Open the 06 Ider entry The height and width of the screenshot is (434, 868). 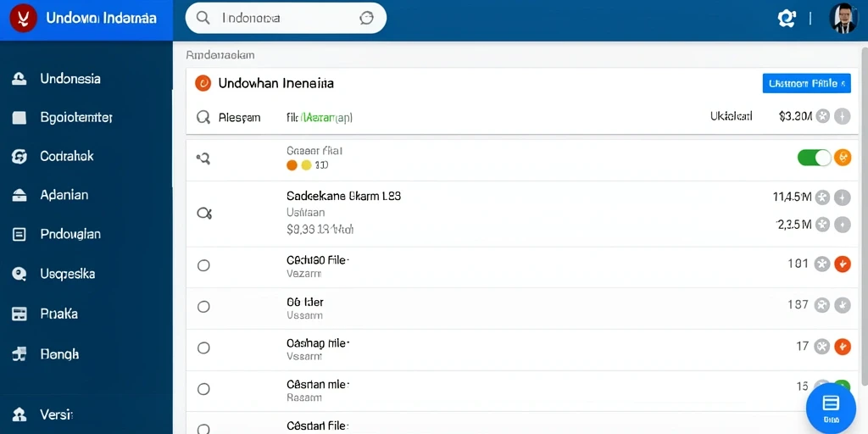[x=305, y=303]
